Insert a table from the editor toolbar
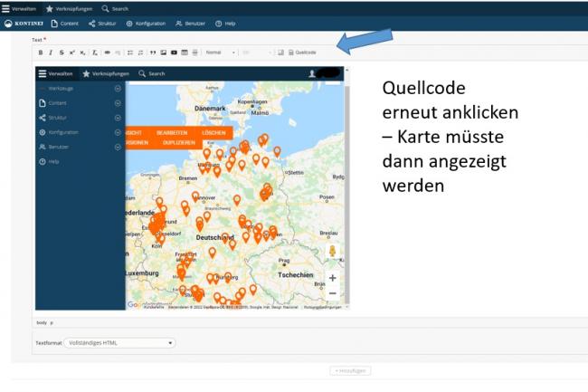This screenshot has width=588, height=392. (185, 53)
